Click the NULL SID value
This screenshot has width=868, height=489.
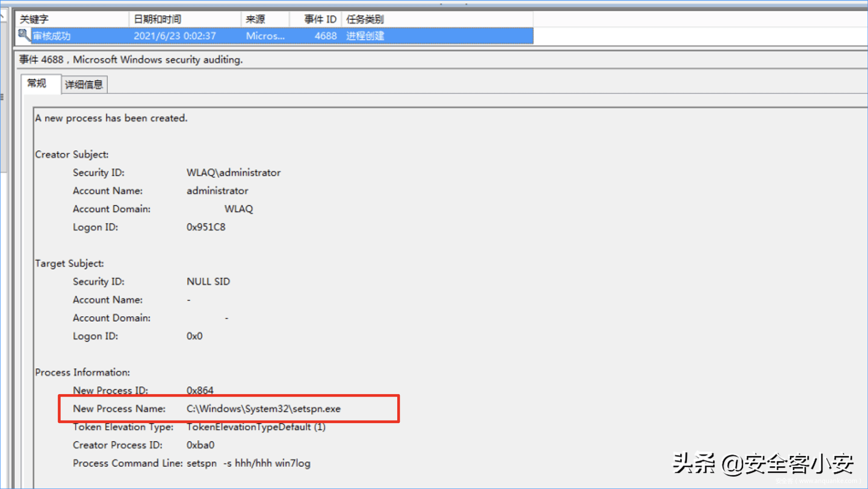click(208, 282)
